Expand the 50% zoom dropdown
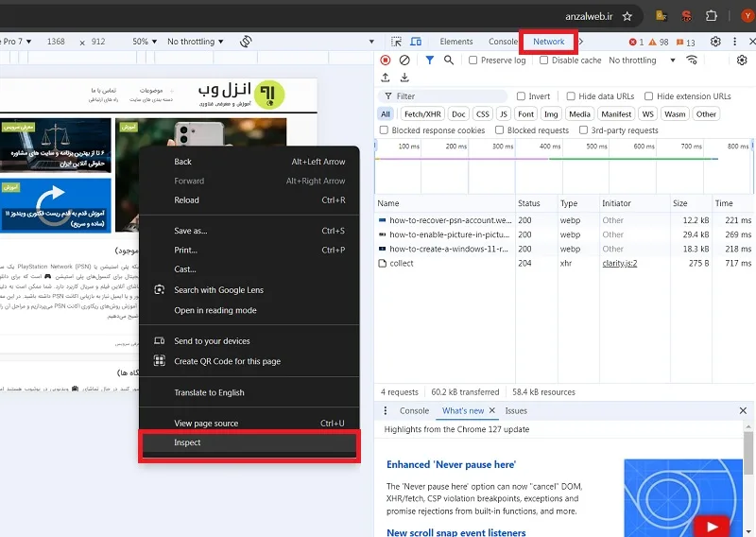 tap(145, 42)
